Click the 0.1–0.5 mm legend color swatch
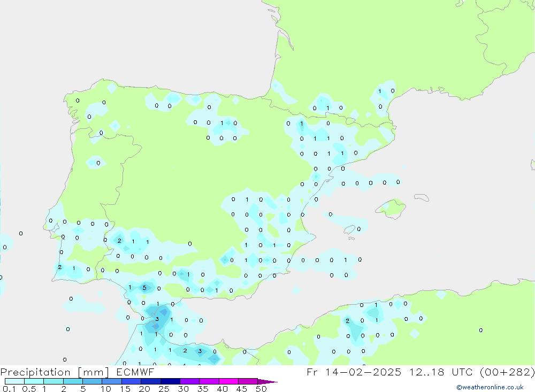The image size is (535, 392). point(14,381)
